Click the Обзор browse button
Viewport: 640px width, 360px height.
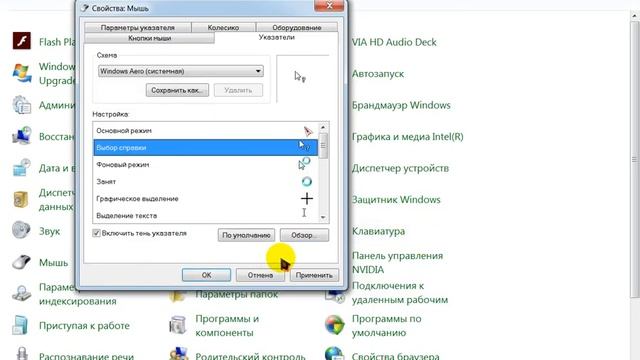[304, 235]
